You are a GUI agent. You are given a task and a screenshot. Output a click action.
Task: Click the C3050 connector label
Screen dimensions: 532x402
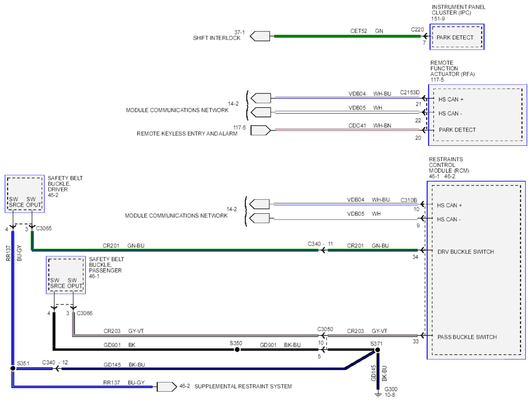pos(325,330)
